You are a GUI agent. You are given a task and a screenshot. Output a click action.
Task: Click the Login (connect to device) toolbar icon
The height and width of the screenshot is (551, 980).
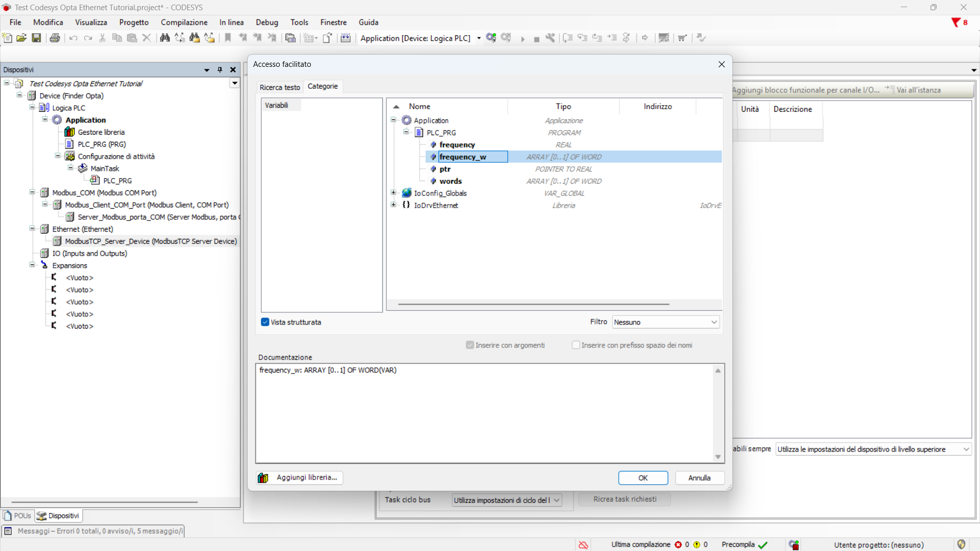coord(491,38)
